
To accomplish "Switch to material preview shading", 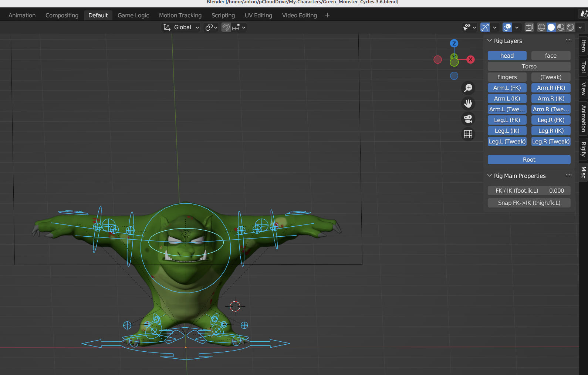I will [x=561, y=27].
